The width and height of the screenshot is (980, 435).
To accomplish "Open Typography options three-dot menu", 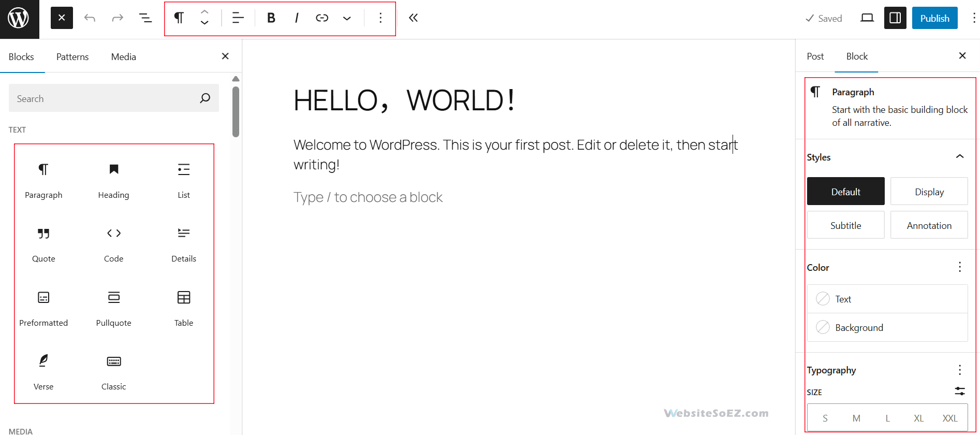I will pyautogui.click(x=960, y=370).
